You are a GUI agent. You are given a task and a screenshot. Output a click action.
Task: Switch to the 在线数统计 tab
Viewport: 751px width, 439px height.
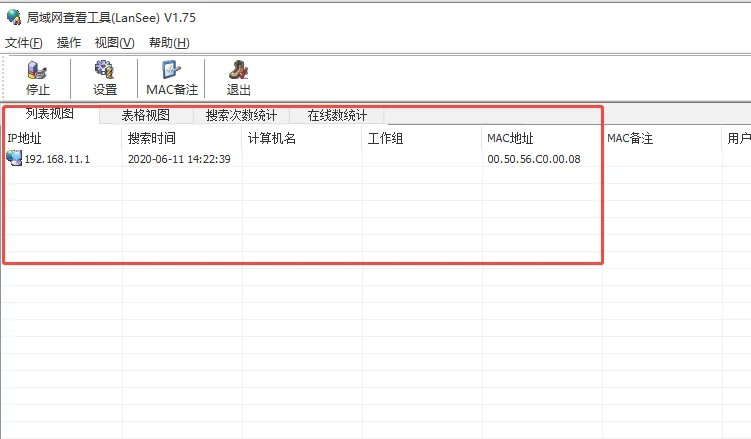pyautogui.click(x=337, y=115)
